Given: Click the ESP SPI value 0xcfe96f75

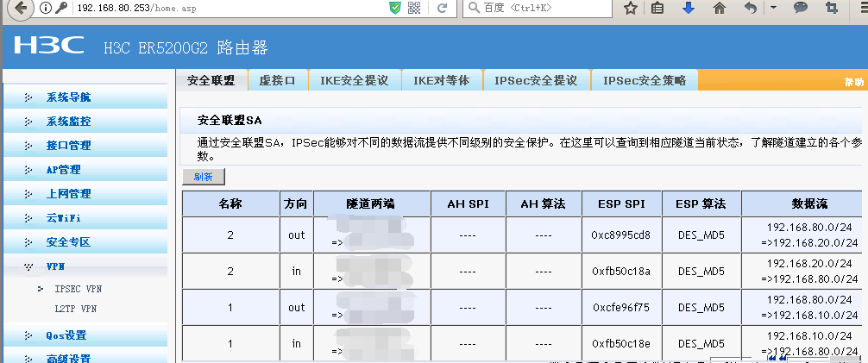Looking at the screenshot, I should point(621,307).
